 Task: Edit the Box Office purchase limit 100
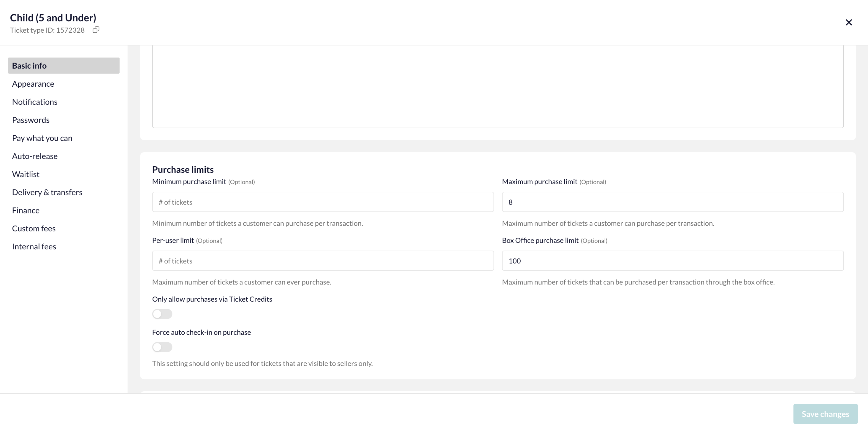[673, 261]
